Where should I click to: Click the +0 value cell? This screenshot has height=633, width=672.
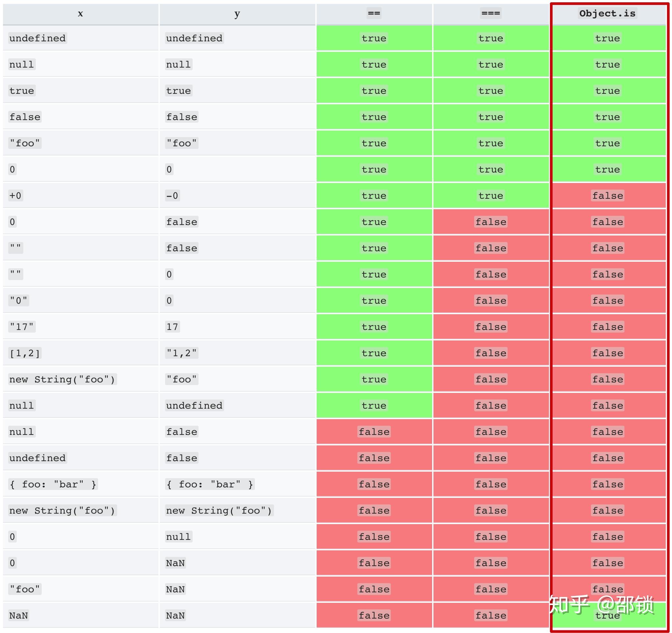tap(15, 196)
